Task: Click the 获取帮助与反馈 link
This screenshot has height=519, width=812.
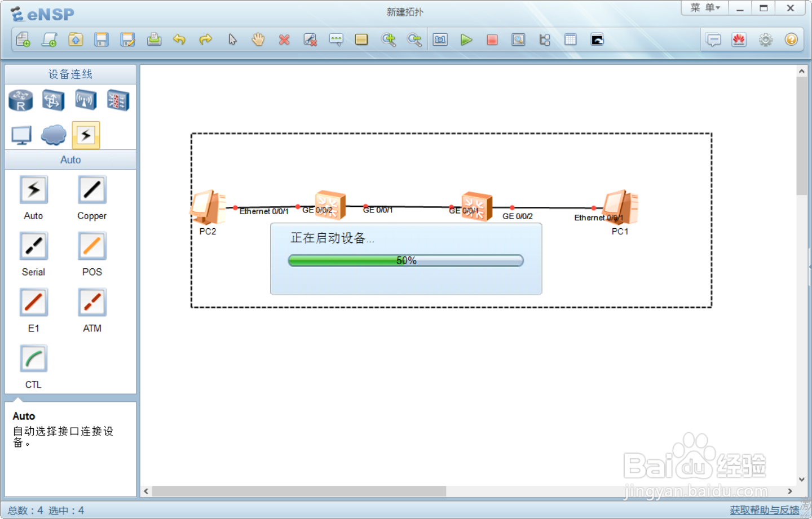Action: point(765,510)
